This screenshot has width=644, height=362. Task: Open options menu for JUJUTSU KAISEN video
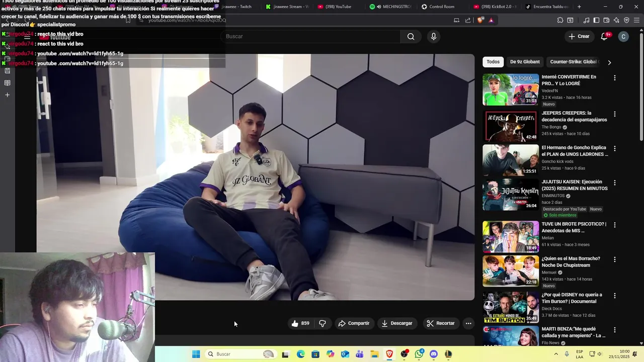(614, 183)
